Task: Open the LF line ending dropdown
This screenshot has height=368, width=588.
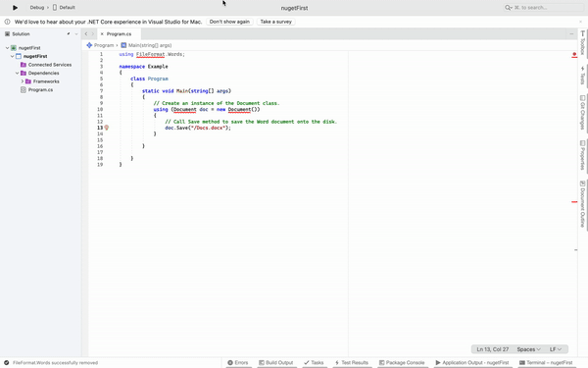Action: coord(556,349)
